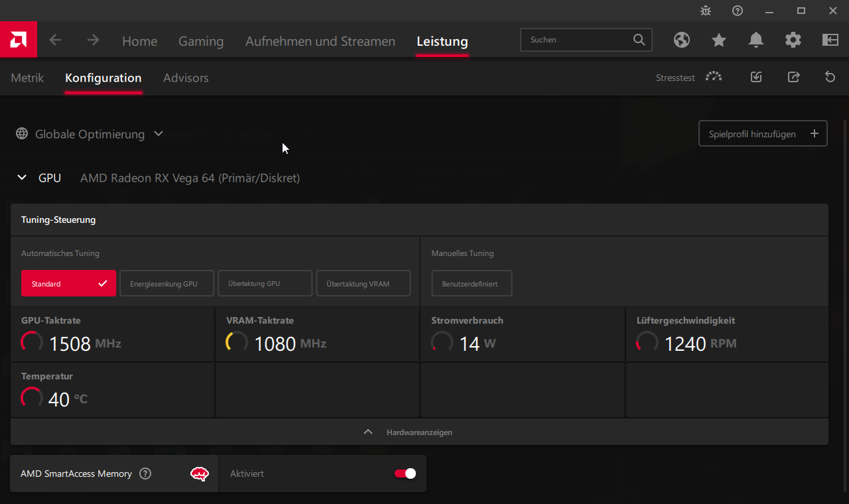Image resolution: width=849 pixels, height=504 pixels.
Task: Switch to the Advisors subtab
Action: pyautogui.click(x=186, y=78)
